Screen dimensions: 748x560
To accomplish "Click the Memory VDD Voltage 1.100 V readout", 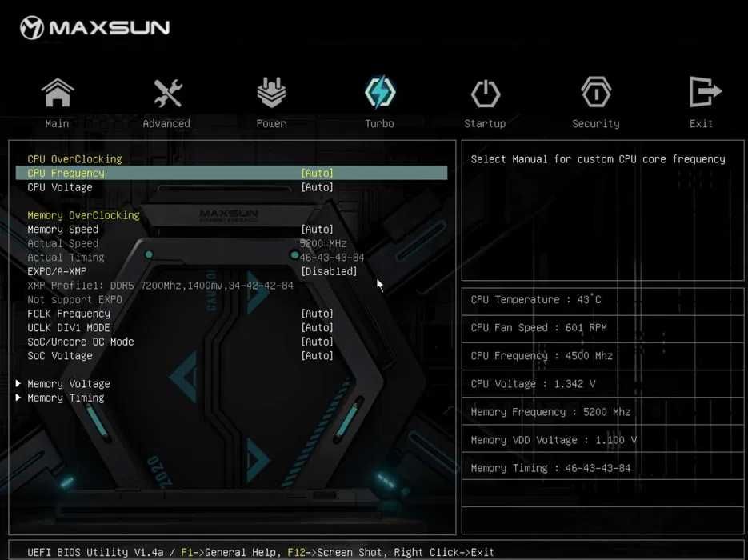I will pyautogui.click(x=554, y=440).
